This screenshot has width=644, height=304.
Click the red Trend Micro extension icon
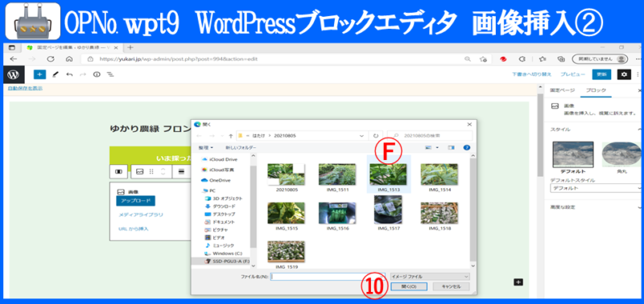pos(502,59)
